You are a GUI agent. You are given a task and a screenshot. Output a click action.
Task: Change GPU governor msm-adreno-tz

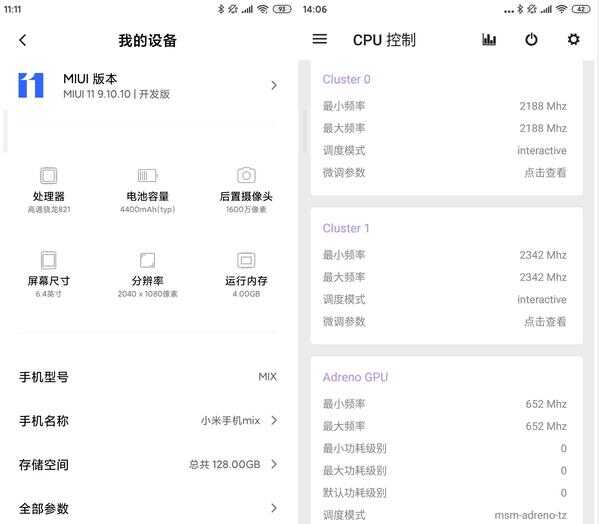[x=531, y=515]
